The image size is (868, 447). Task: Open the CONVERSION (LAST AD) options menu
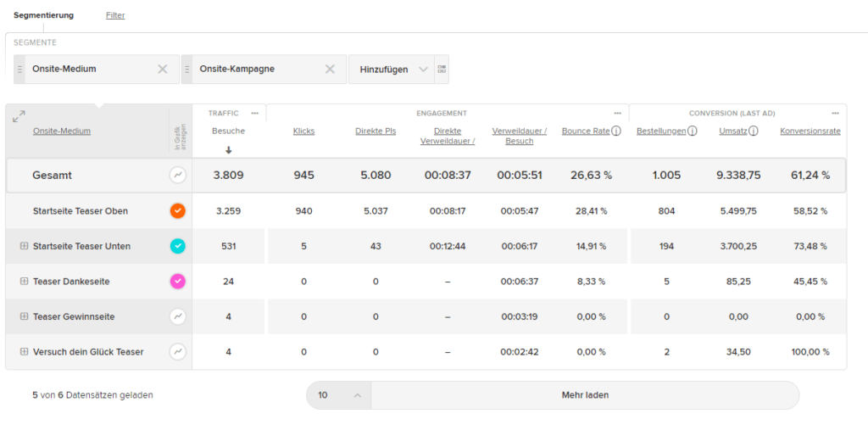point(835,113)
